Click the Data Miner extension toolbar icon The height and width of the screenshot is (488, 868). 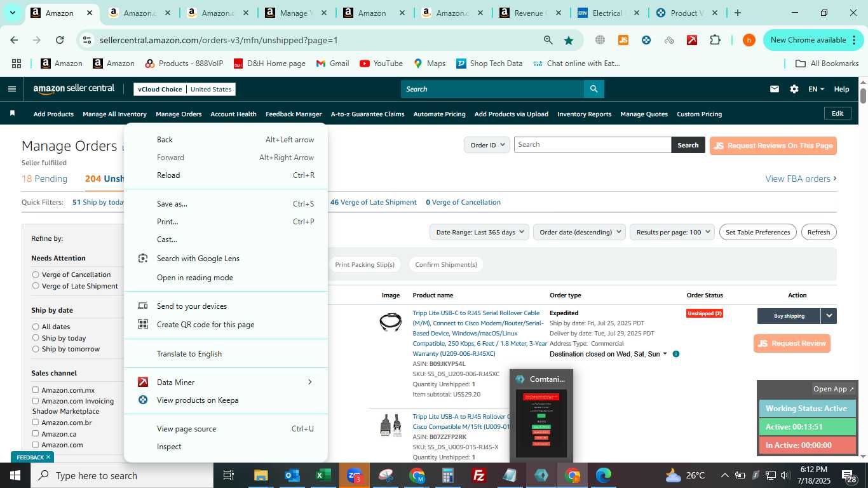point(692,40)
